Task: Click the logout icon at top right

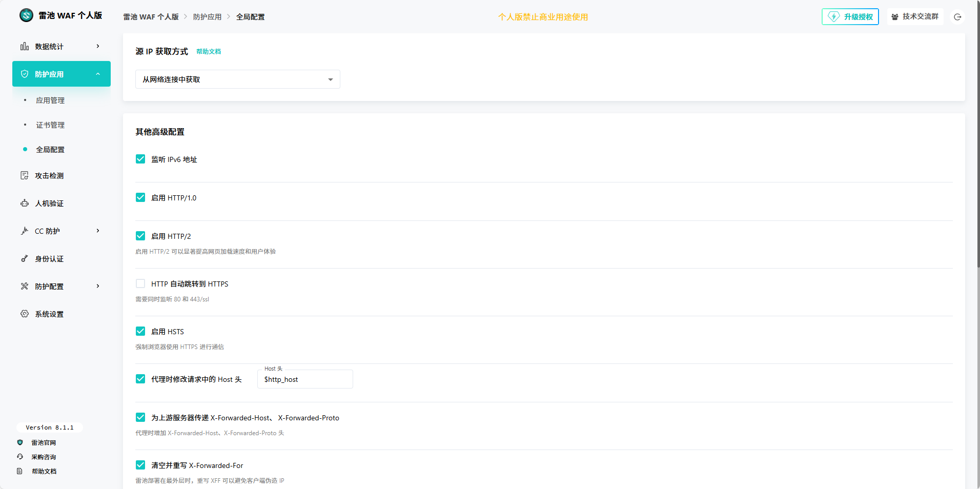Action: [957, 17]
